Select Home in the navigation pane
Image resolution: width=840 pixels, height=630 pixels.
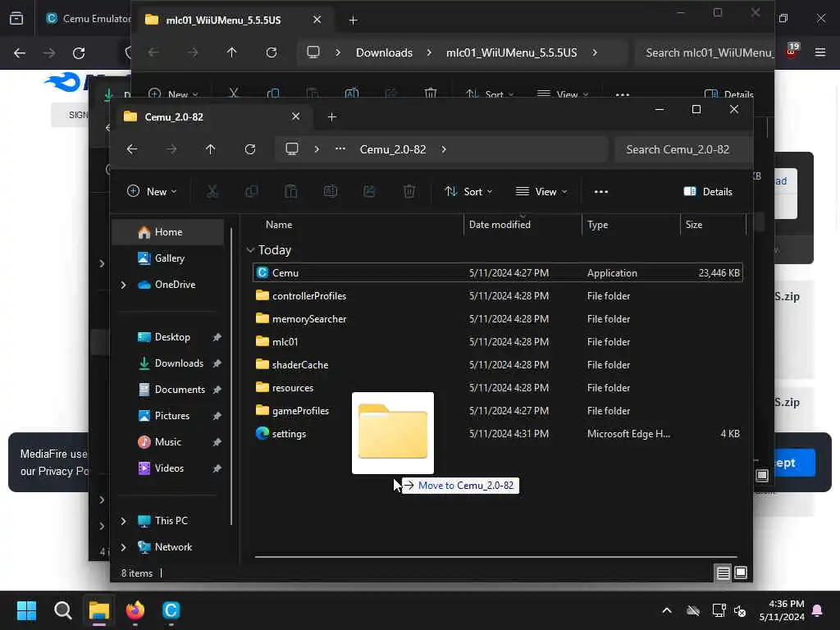(x=168, y=232)
